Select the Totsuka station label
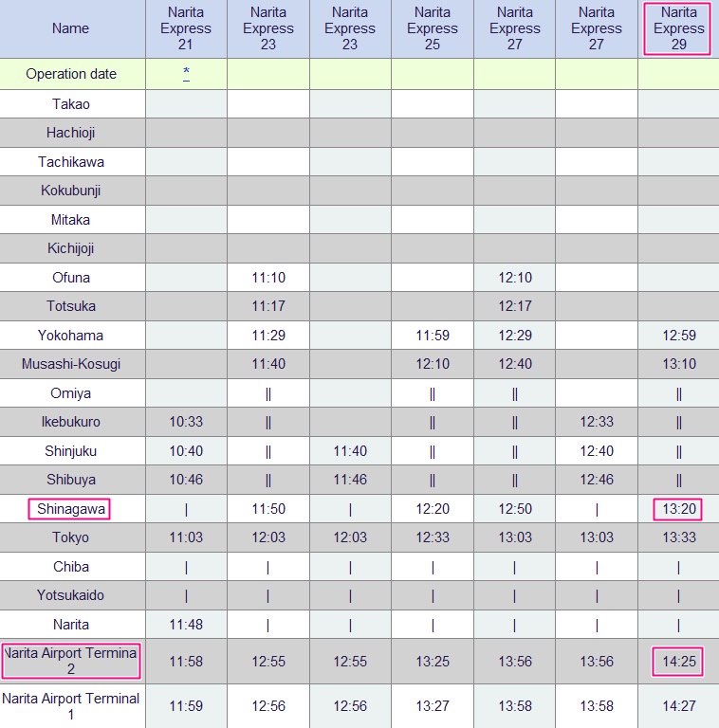This screenshot has width=719, height=728. [70, 306]
